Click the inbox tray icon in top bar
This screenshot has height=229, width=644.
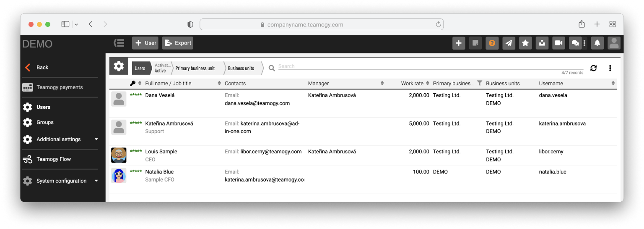[x=542, y=43]
